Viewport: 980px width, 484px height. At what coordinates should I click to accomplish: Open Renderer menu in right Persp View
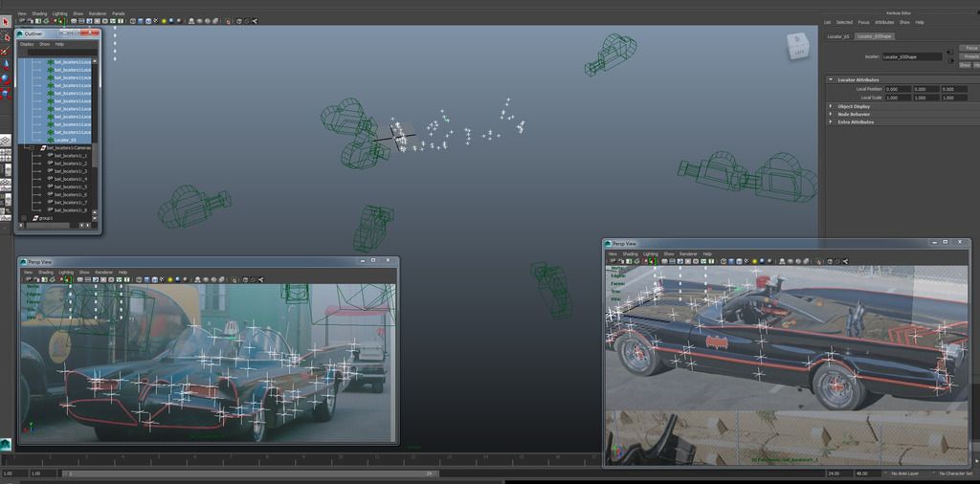pyautogui.click(x=688, y=254)
